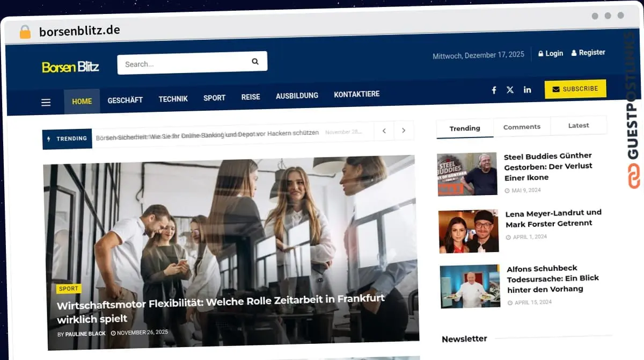Open the Facebook social icon
This screenshot has width=644, height=360.
pos(494,90)
